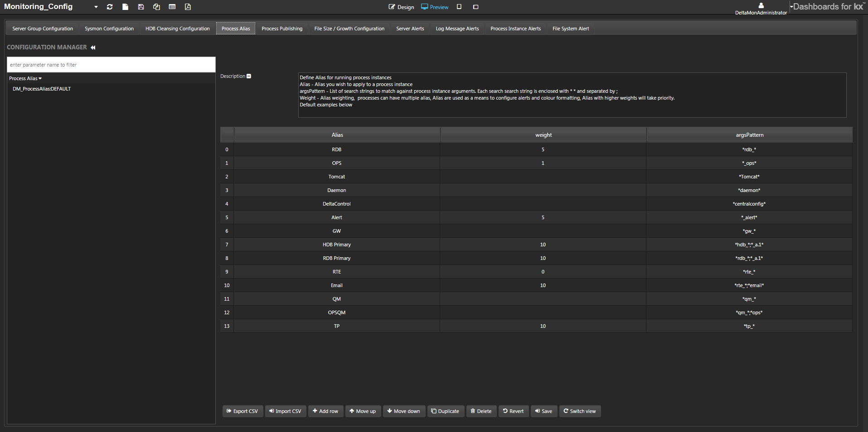Save the Process Alias configuration

tap(544, 411)
